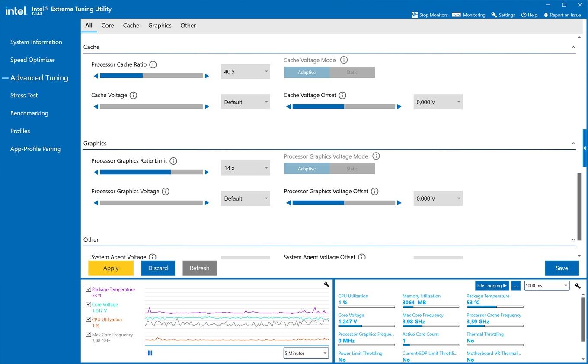588x364 pixels.
Task: Increase Processor Graphics Voltage Offset right arrow
Action: [399, 203]
